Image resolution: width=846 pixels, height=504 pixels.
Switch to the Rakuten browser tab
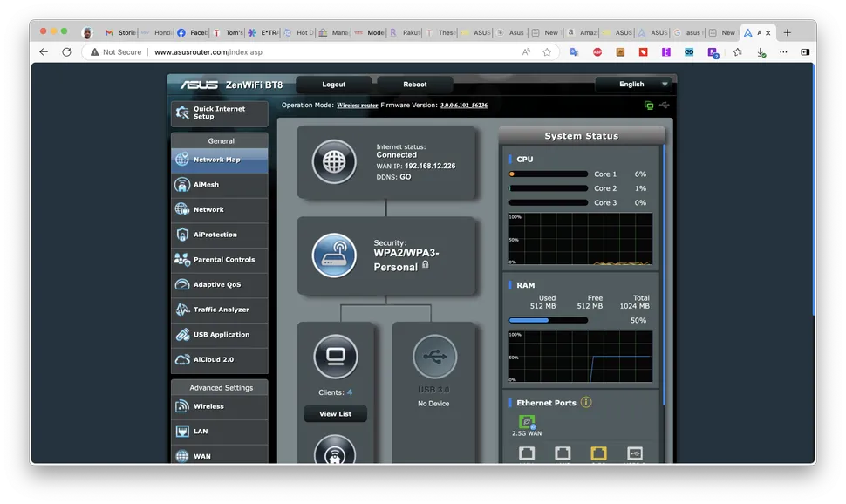pos(406,33)
